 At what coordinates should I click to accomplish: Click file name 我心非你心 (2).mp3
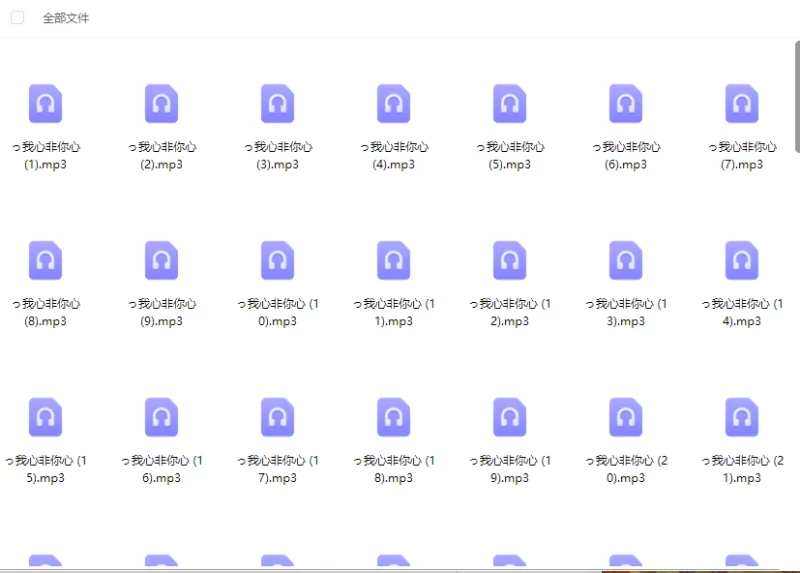pos(161,156)
